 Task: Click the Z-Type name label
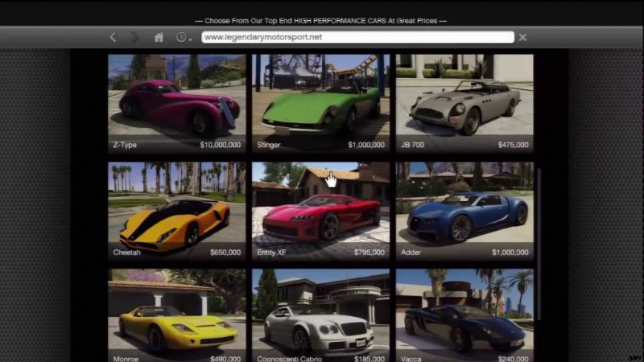[x=125, y=145]
